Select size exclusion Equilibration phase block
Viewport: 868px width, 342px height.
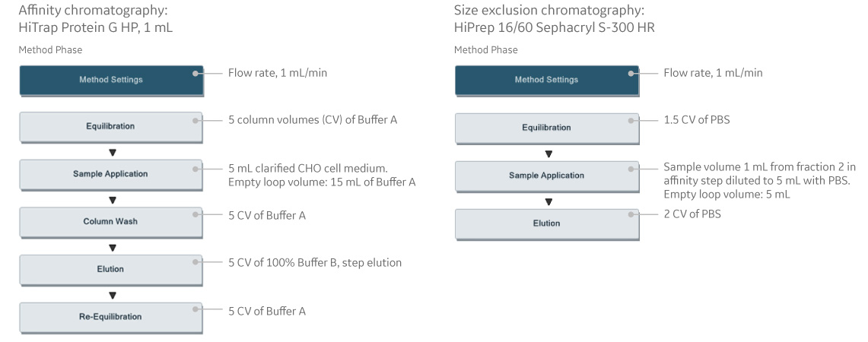pyautogui.click(x=545, y=127)
